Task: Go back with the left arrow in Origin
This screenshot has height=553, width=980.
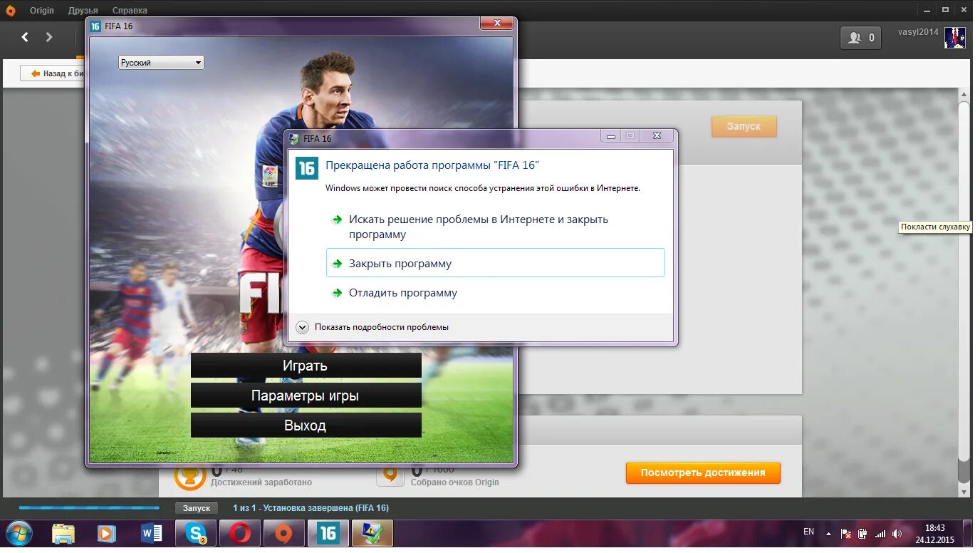Action: pos(25,37)
